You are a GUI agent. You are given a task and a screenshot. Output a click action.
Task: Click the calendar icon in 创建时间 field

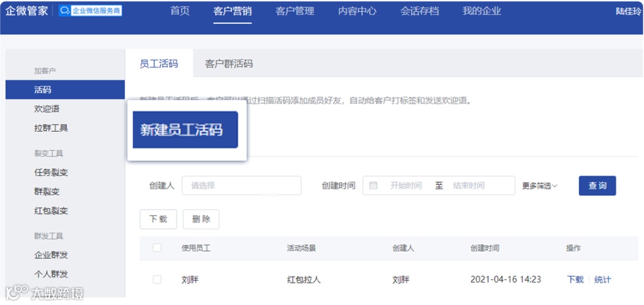(373, 186)
